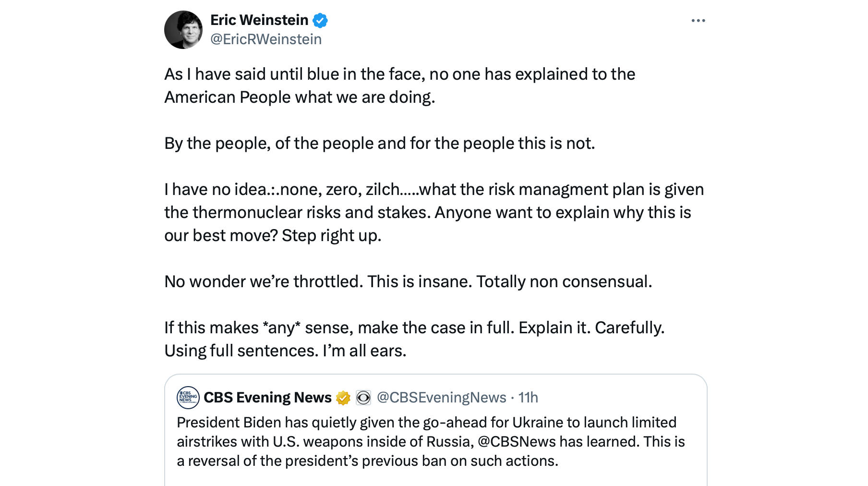This screenshot has height=486, width=868.
Task: Click the CBS Evening News round logo avatar
Action: (188, 398)
